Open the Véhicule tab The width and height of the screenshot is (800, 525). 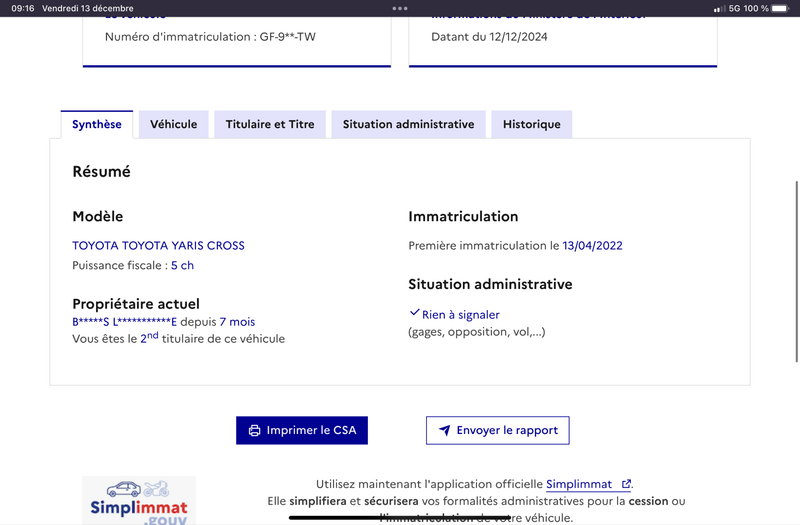pos(173,124)
